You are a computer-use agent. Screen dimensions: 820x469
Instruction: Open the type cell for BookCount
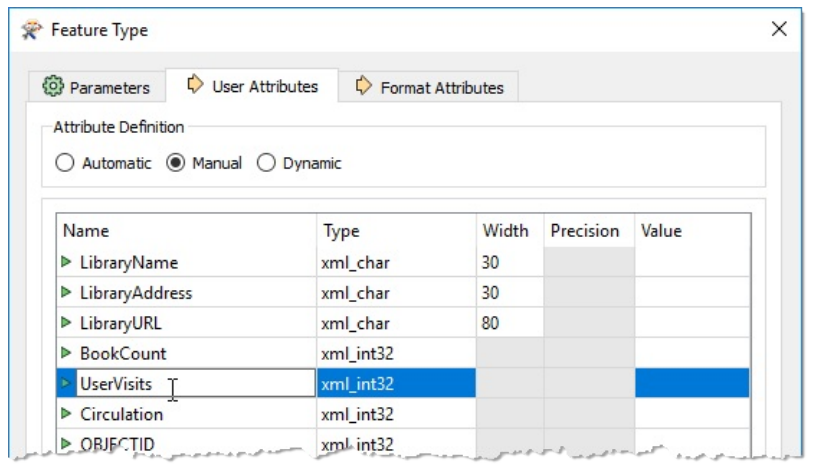click(396, 353)
